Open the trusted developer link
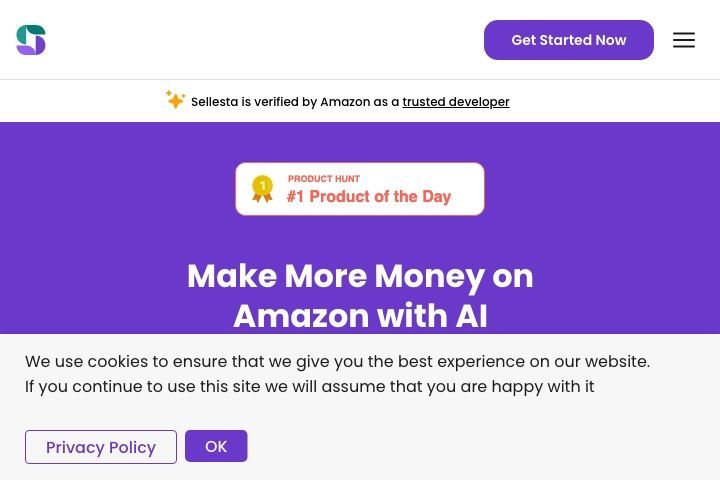This screenshot has width=720, height=480. point(456,102)
